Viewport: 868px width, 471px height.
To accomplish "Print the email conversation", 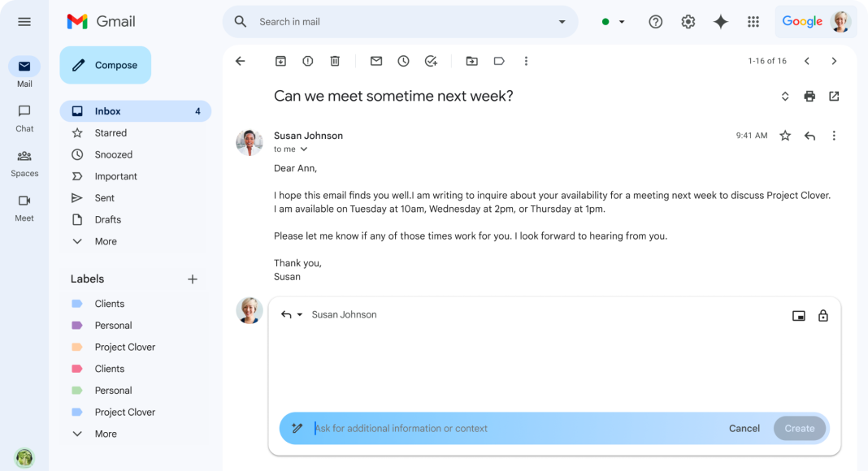I will [x=809, y=96].
